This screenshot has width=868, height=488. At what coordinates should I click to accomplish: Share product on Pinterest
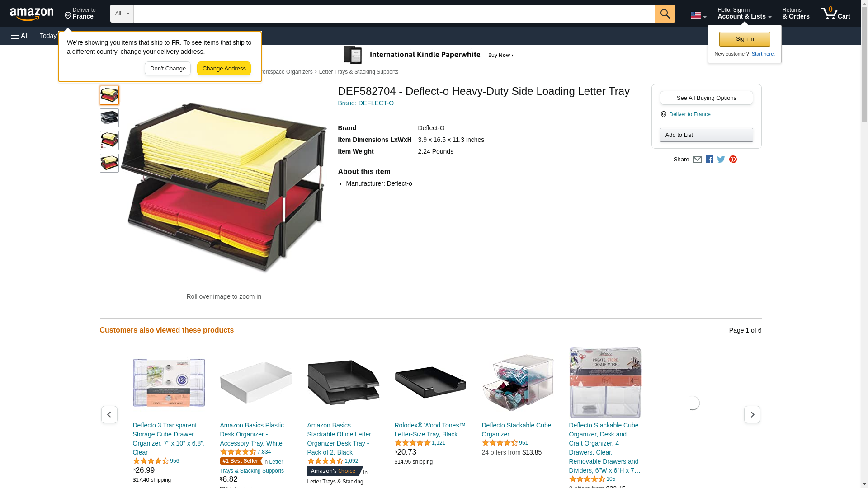click(733, 159)
